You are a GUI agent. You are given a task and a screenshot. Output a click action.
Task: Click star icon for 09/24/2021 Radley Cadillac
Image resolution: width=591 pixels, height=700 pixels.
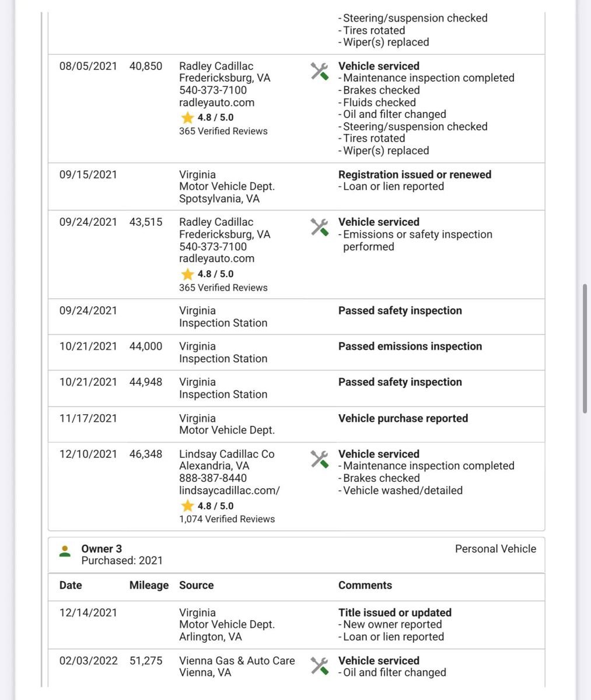pyautogui.click(x=187, y=274)
